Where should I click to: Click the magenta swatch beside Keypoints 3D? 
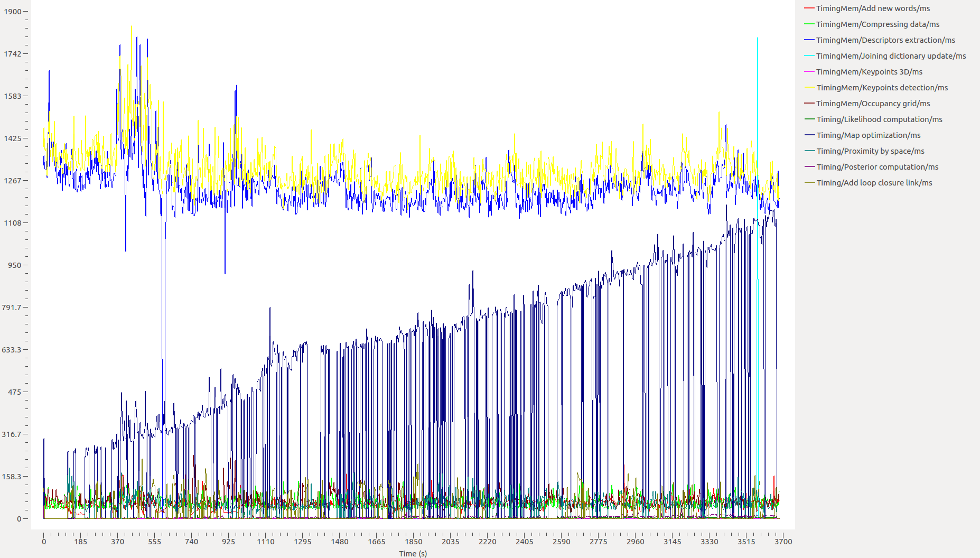click(809, 72)
